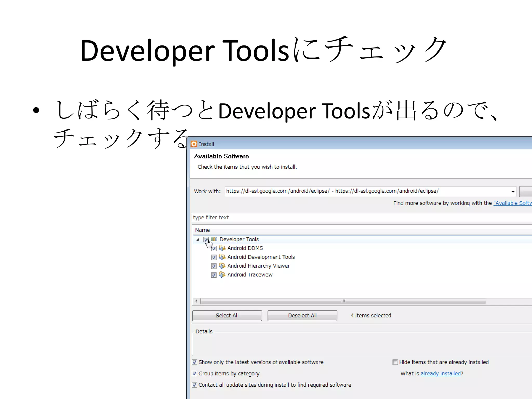The image size is (532, 399).
Task: Toggle Contact all update sites checkbox
Action: coord(195,385)
